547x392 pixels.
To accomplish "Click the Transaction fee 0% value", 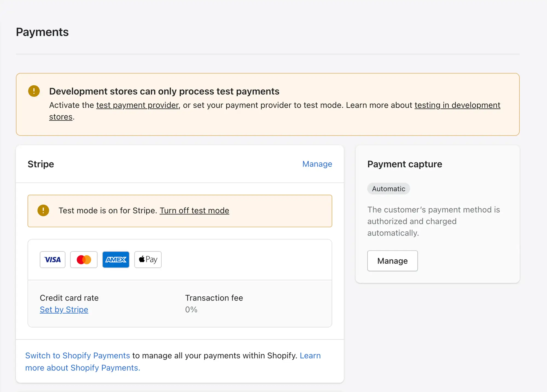I will tap(191, 310).
